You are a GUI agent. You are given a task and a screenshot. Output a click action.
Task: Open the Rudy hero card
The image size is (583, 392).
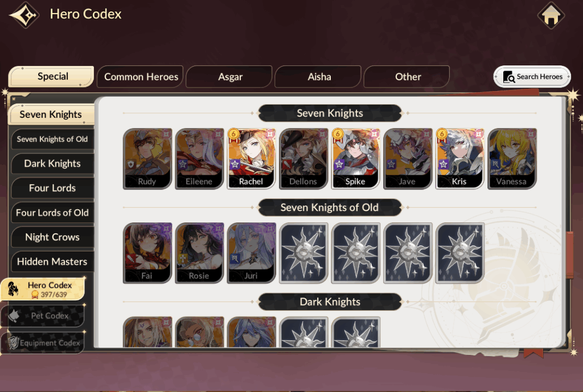pos(147,159)
